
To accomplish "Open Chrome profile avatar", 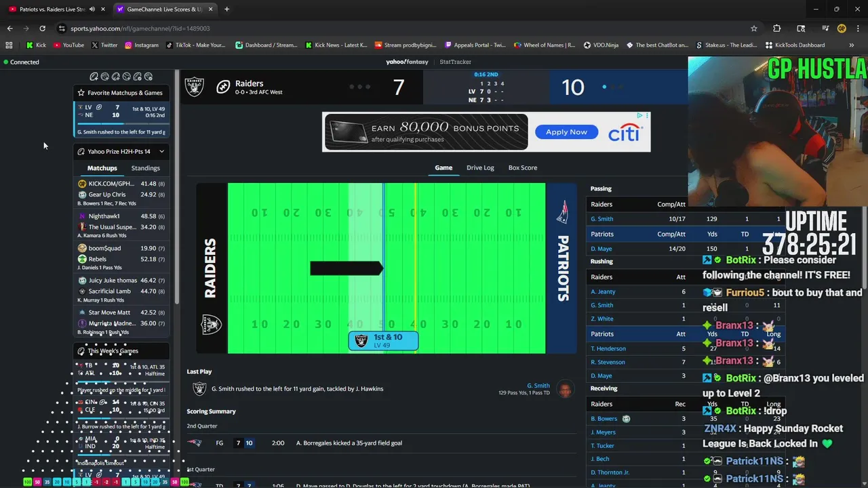I will [842, 28].
